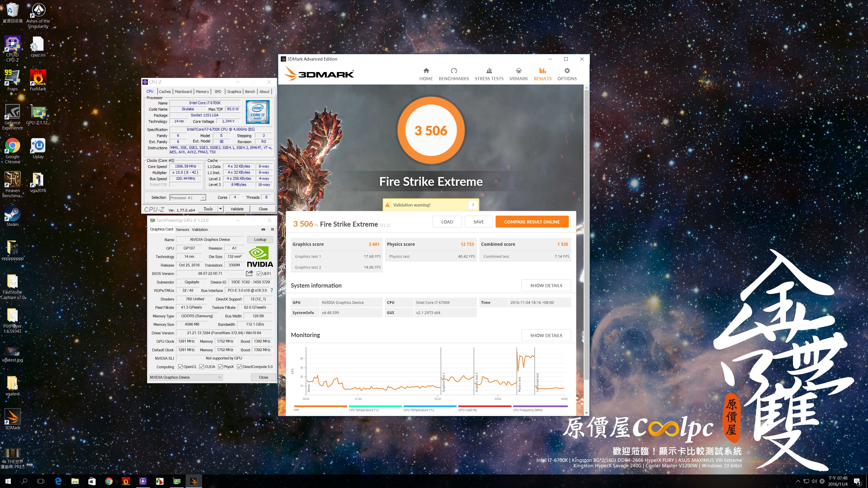Toggle the CUDA checkbox

coord(201,367)
